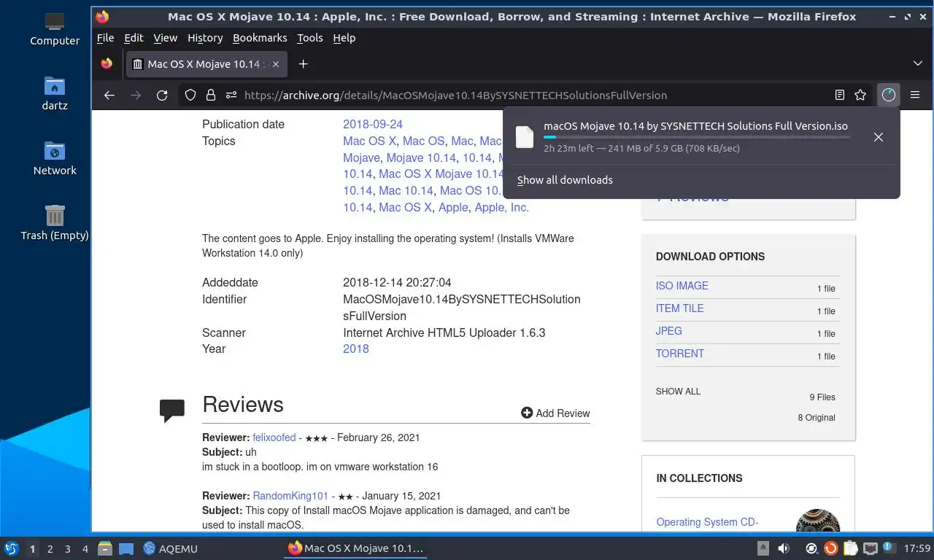
Task: Open a new tab with plus
Action: [x=303, y=63]
